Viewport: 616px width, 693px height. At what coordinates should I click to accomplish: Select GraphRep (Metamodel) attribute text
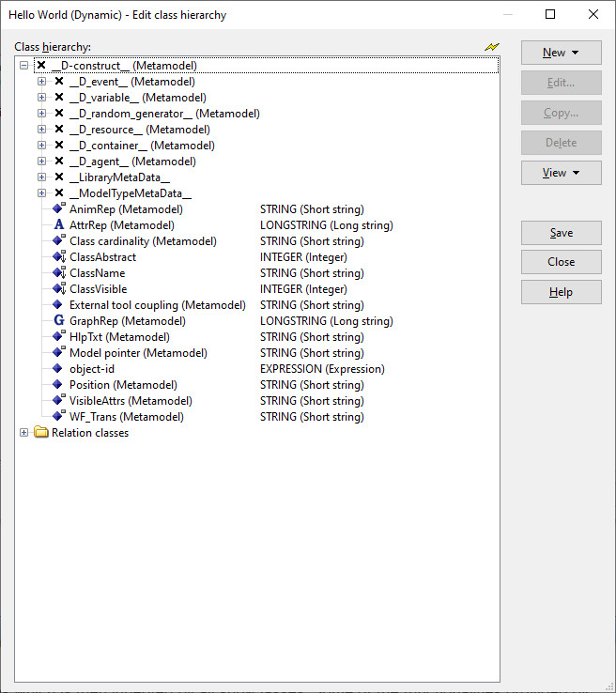point(128,321)
